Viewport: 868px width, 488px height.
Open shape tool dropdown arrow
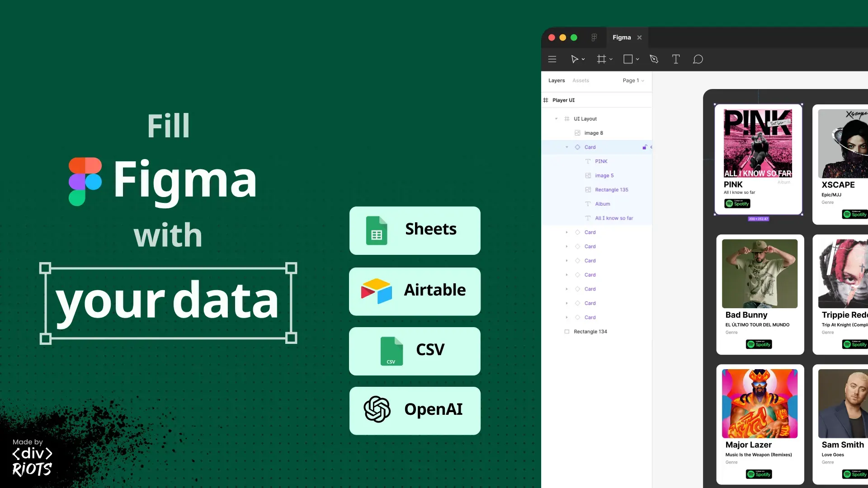pos(637,59)
